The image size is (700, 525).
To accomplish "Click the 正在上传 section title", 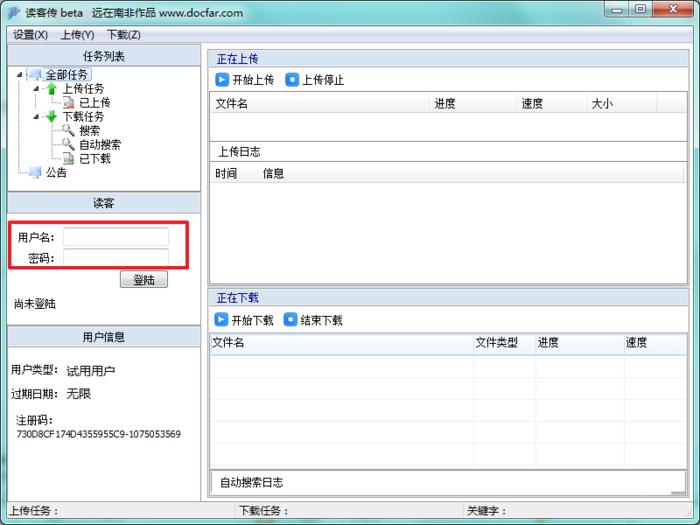I will (x=238, y=59).
